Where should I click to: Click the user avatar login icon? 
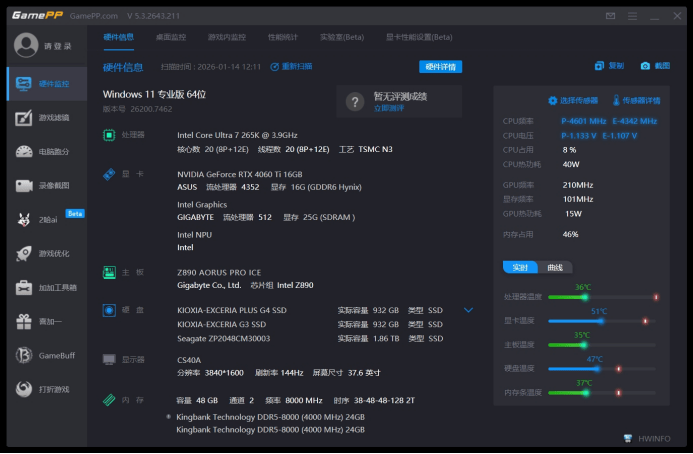point(26,45)
